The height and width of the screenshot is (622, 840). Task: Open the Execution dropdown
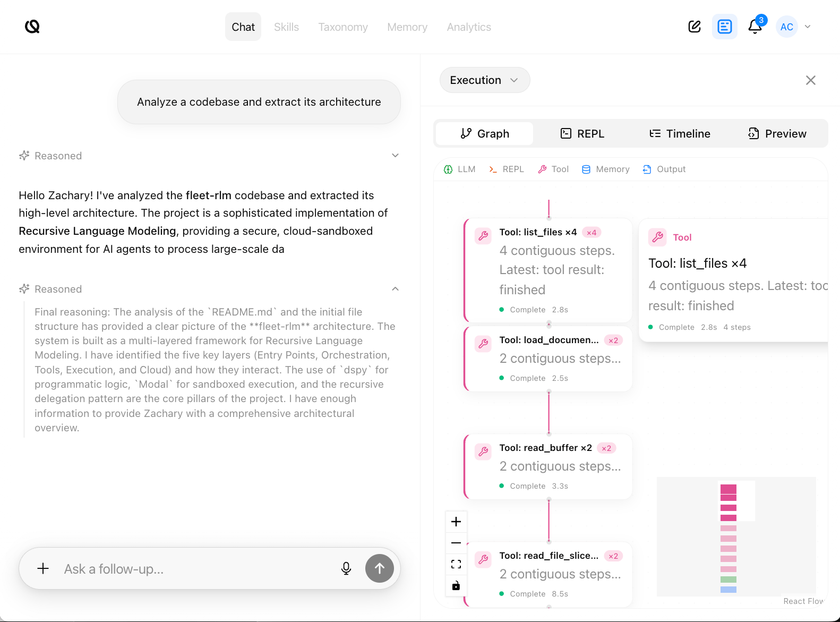[x=484, y=80]
